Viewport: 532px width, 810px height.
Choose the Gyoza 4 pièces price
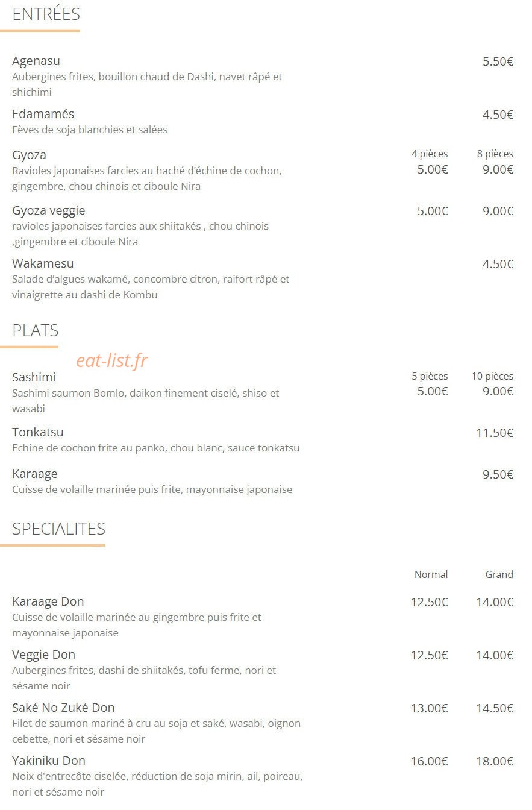pyautogui.click(x=433, y=169)
